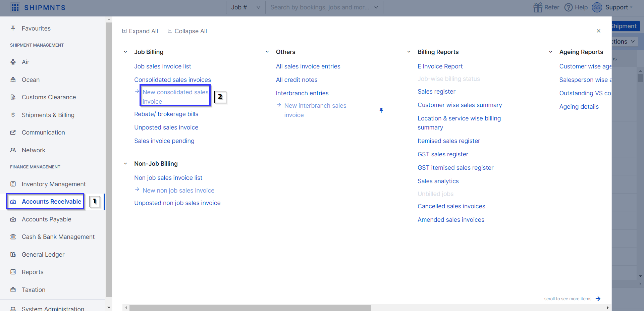Click the pin icon beside New interbranch sales invoice
Screen dimensions: 644x311
click(x=381, y=110)
